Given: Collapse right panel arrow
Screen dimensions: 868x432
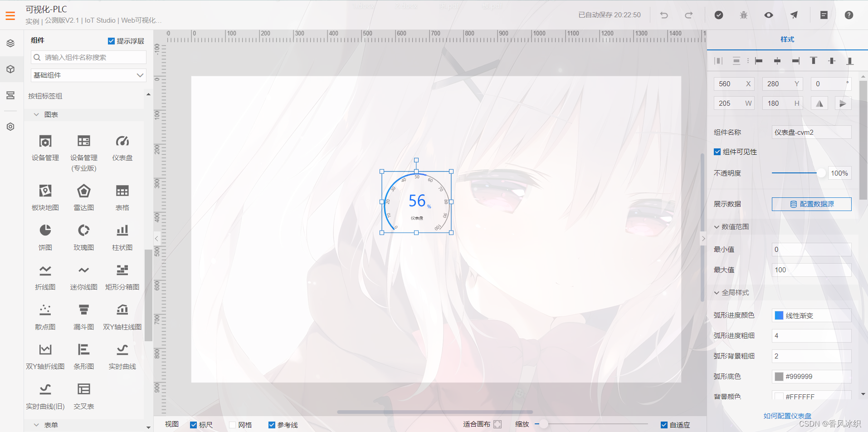Looking at the screenshot, I should pos(703,238).
